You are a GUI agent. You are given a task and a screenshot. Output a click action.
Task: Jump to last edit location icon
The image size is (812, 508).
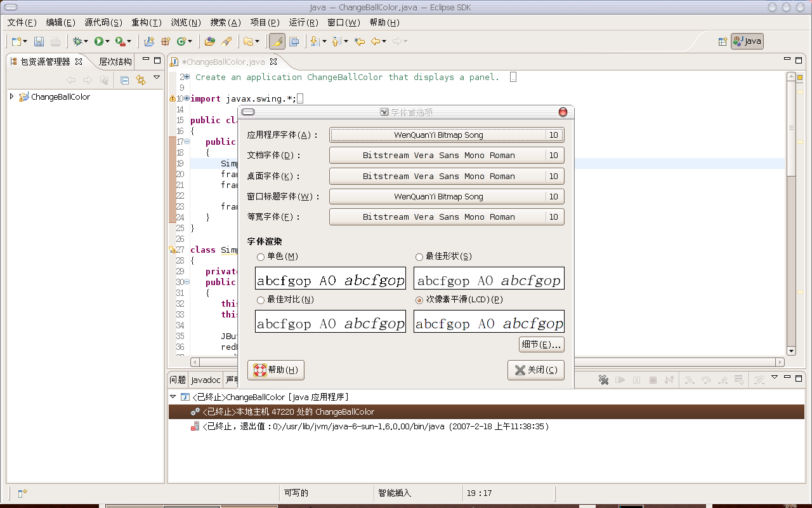tap(360, 41)
